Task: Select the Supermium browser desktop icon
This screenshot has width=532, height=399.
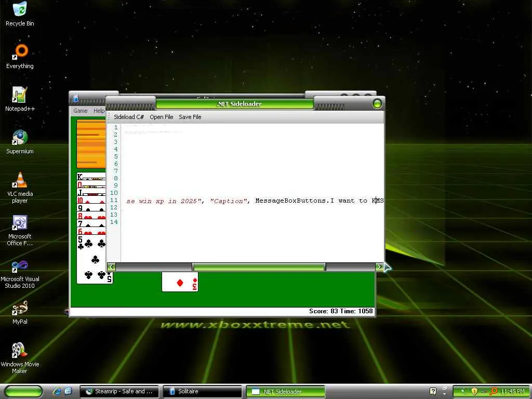Action: tap(20, 142)
